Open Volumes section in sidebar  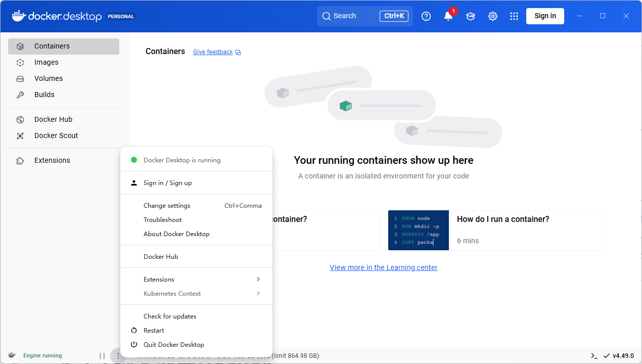coord(64,78)
